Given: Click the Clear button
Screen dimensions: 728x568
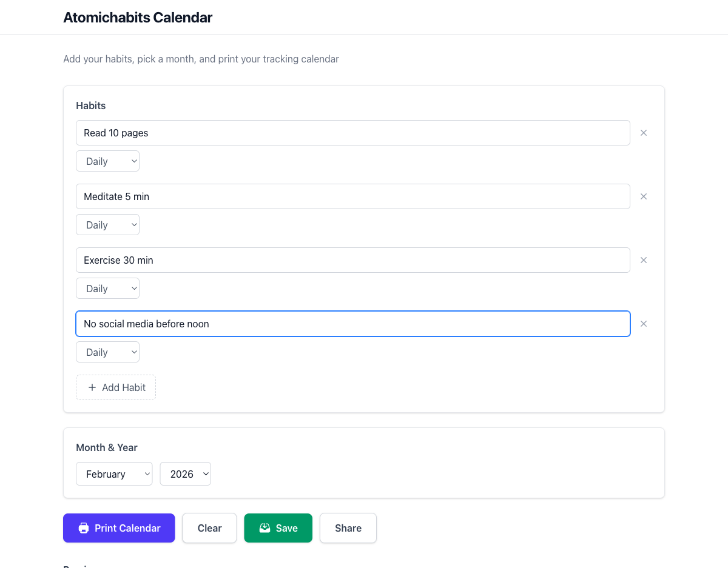Looking at the screenshot, I should (209, 528).
